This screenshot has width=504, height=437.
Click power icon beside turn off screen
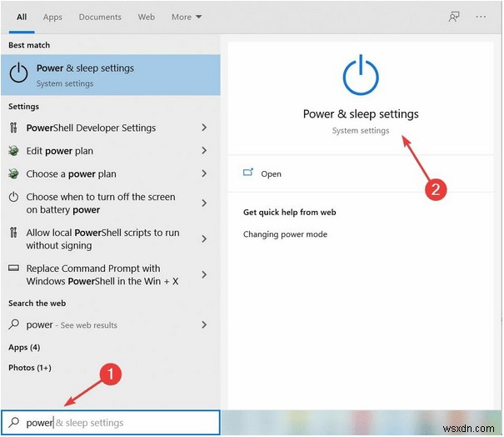tap(13, 197)
